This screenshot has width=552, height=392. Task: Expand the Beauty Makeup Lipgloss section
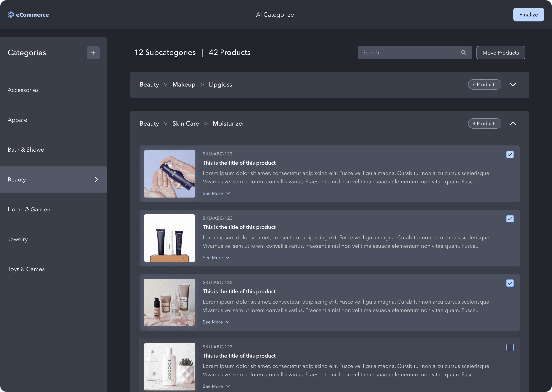click(513, 84)
